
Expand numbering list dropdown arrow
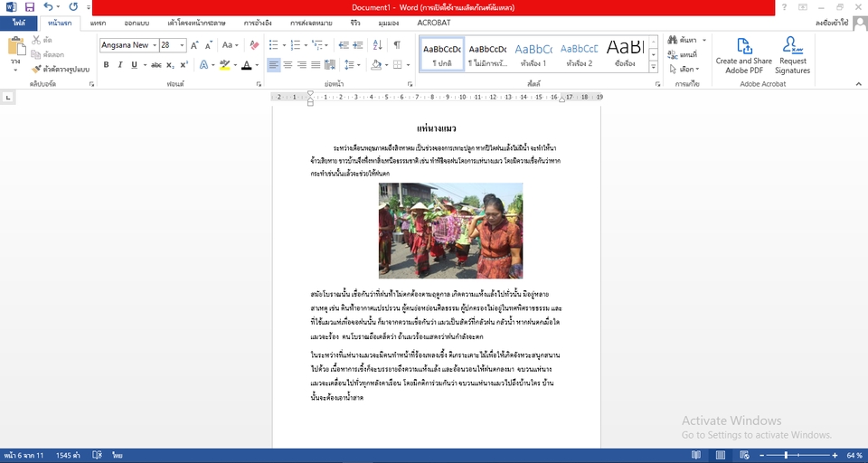pos(306,45)
